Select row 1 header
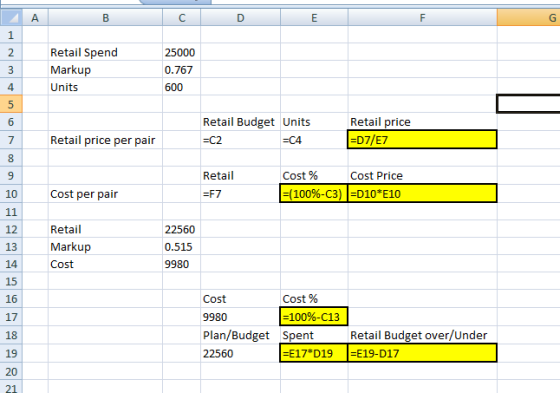Viewport: 560px width, 393px height. point(11,35)
